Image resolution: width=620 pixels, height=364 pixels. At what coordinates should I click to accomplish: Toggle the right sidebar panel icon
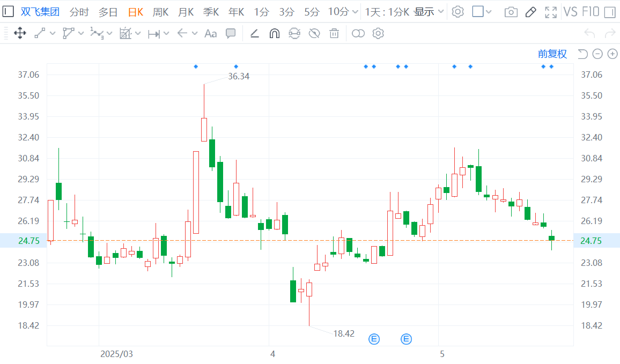coord(610,12)
